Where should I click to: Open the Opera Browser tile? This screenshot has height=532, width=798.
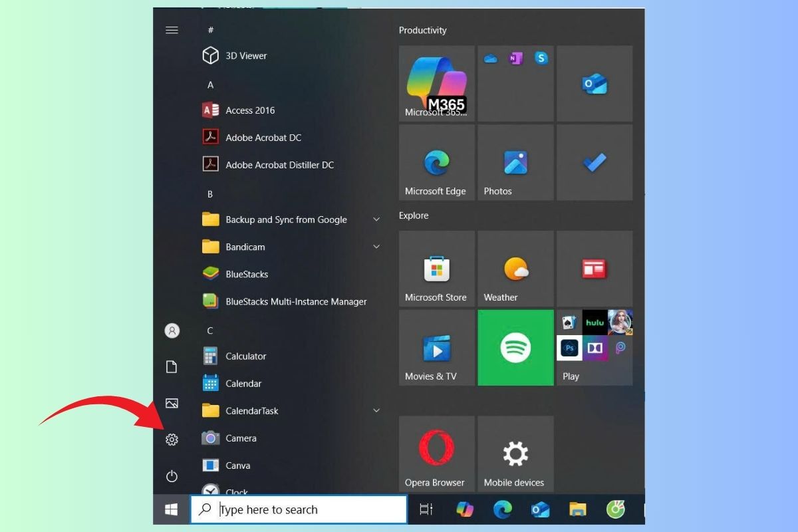(437, 454)
